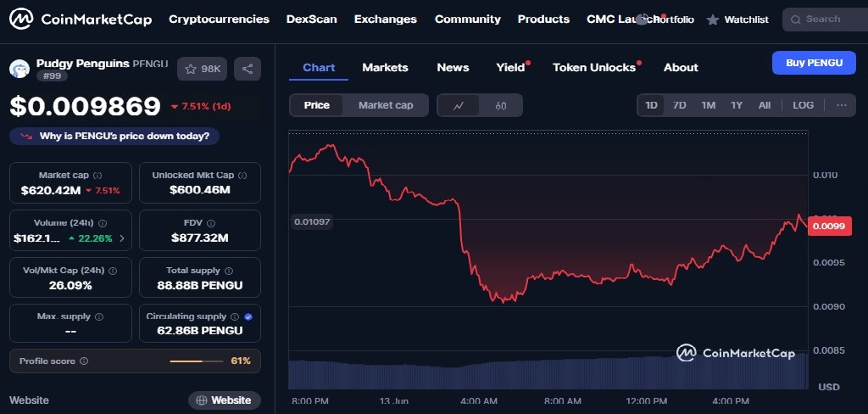Switch to the About tab

[681, 68]
